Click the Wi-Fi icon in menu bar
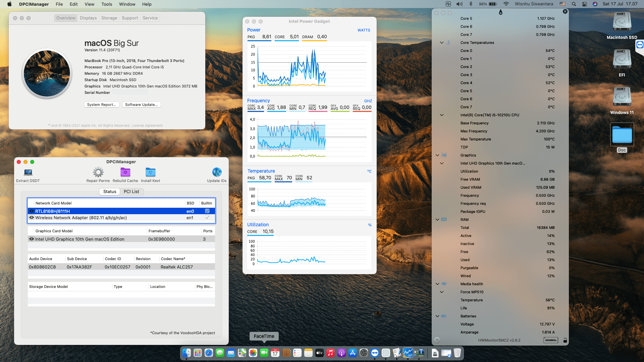 [506, 4]
